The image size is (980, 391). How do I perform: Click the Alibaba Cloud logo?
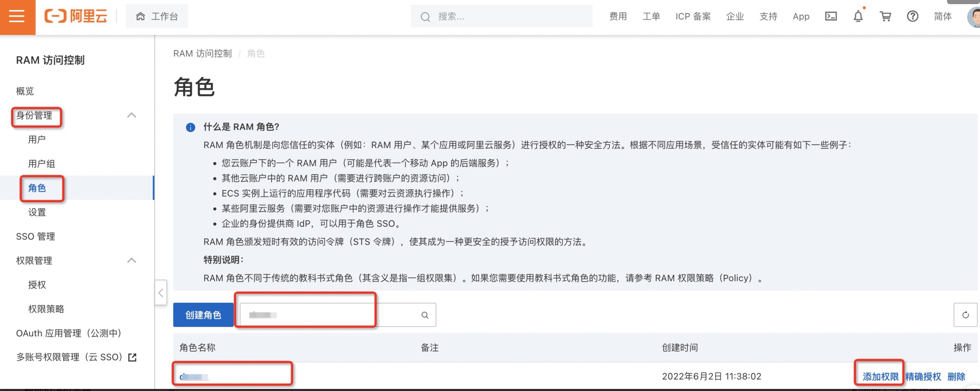coord(76,16)
